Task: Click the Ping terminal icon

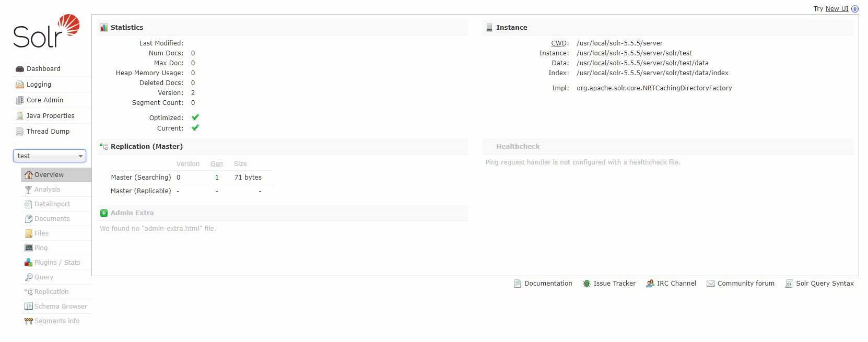Action: [x=29, y=248]
